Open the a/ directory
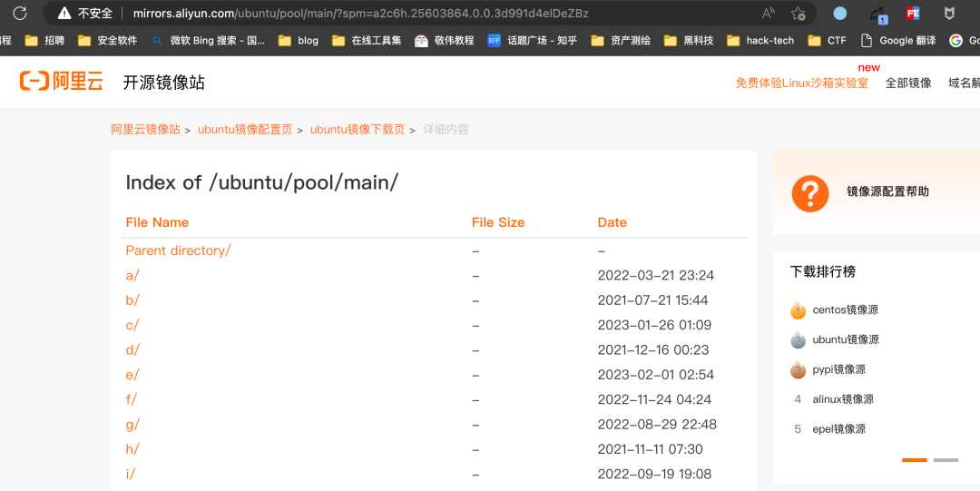Viewport: 980px width, 491px height. (132, 275)
